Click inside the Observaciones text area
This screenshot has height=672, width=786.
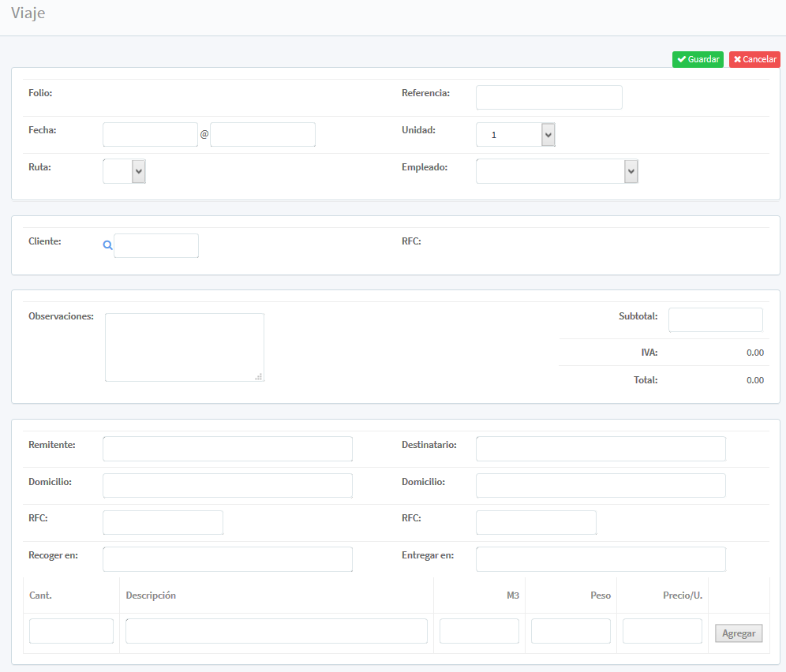(x=184, y=347)
